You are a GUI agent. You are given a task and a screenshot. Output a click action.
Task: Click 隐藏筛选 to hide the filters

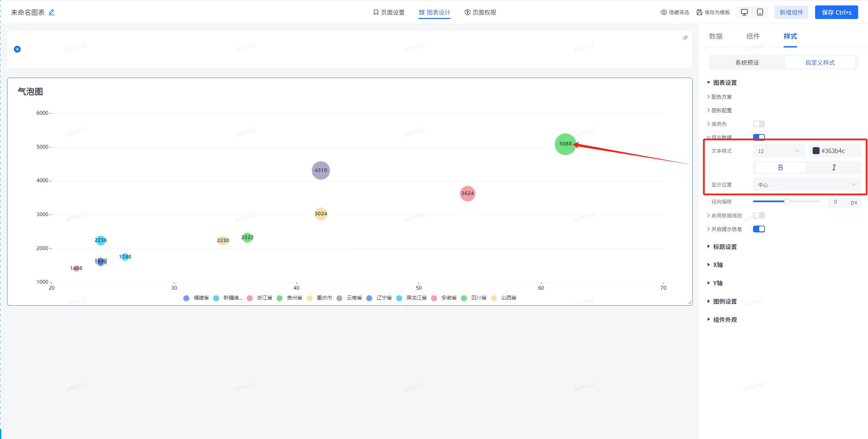(x=675, y=12)
